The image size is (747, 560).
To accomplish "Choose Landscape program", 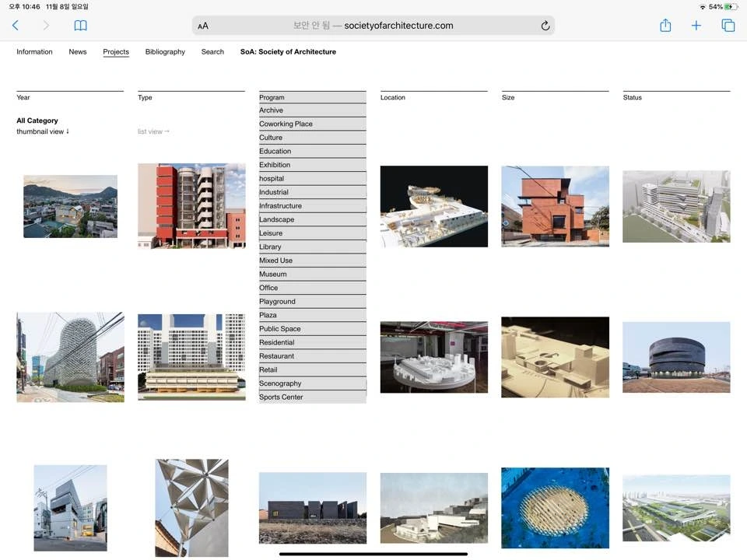I will [313, 219].
